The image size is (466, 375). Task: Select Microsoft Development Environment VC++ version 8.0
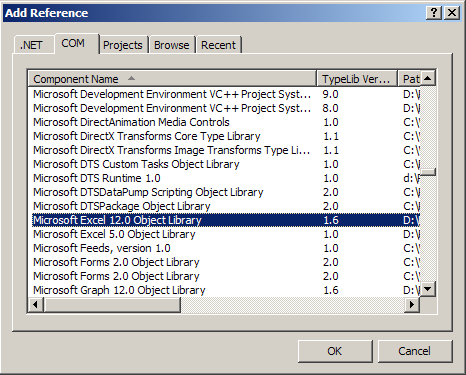coord(226,108)
